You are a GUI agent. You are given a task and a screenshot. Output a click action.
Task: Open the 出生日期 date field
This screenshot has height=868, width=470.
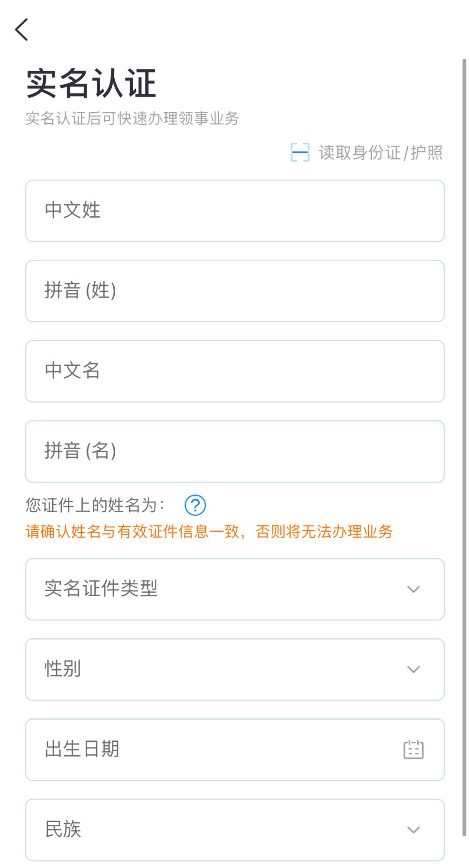click(x=218, y=749)
